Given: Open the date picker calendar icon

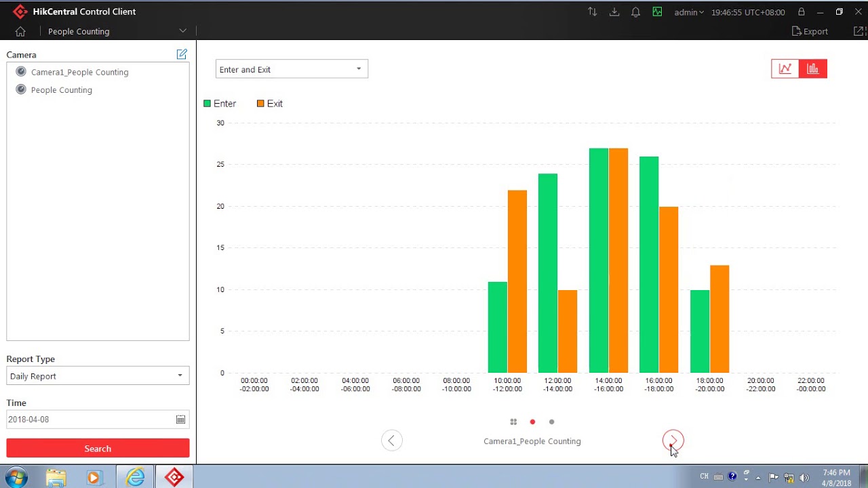Looking at the screenshot, I should (180, 419).
